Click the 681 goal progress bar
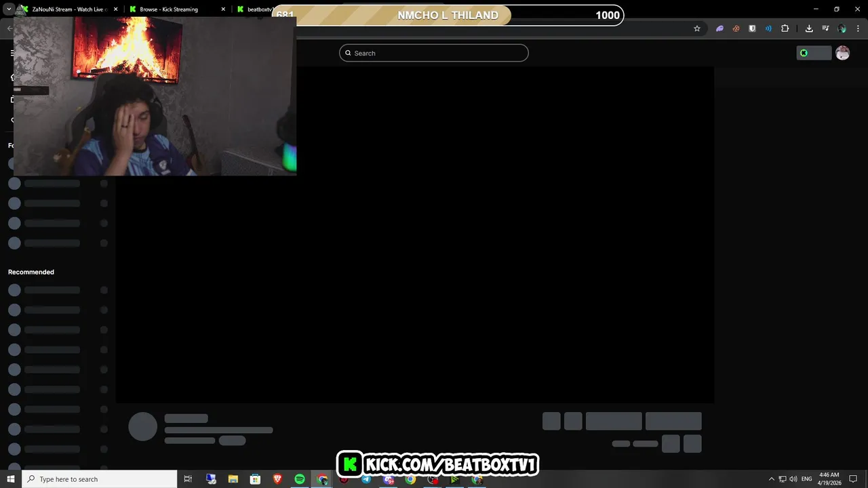The width and height of the screenshot is (868, 488). [448, 15]
